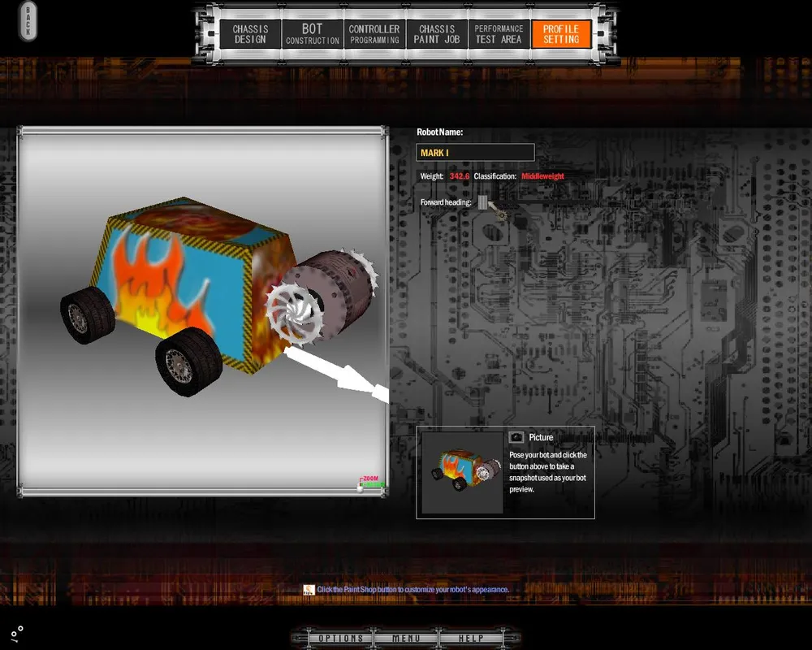
Task: Click the 3D robot preview viewport
Action: point(203,311)
